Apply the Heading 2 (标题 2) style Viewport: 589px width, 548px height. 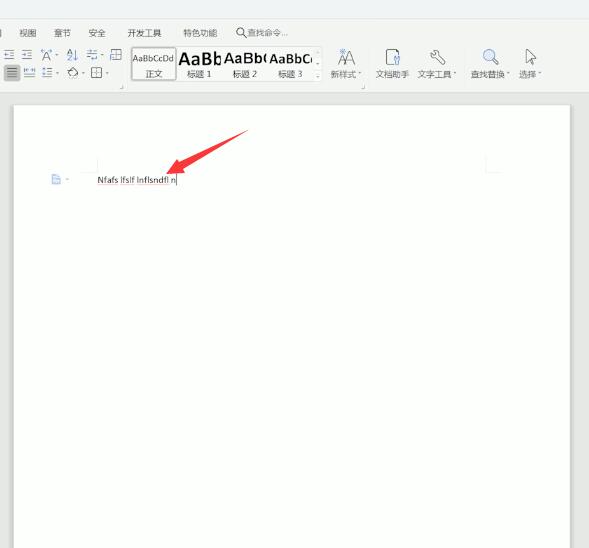(x=245, y=63)
